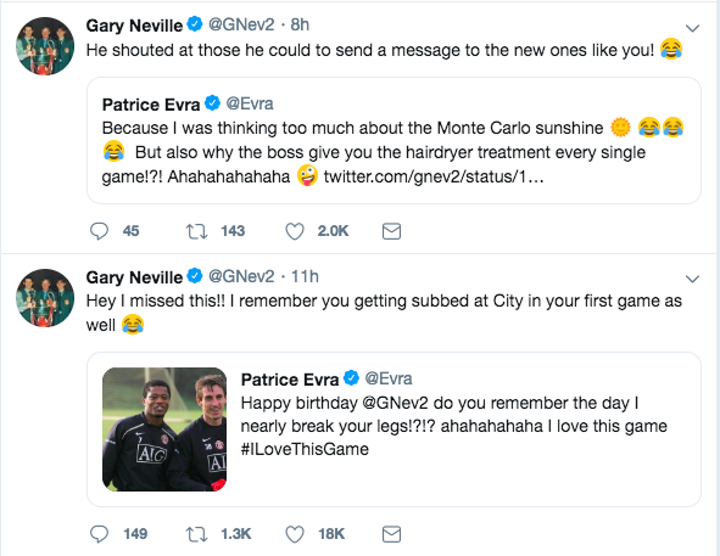Screen dimensions: 720x556
Task: Open the #ILoveThisGame hashtag
Action: (305, 449)
